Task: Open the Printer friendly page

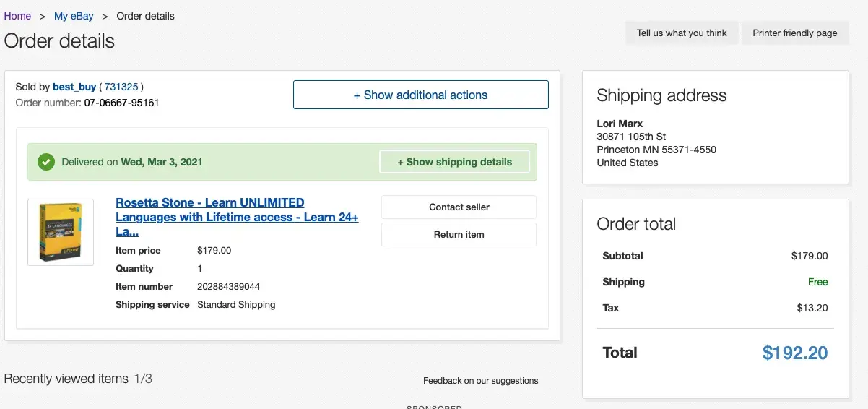Action: click(x=794, y=33)
